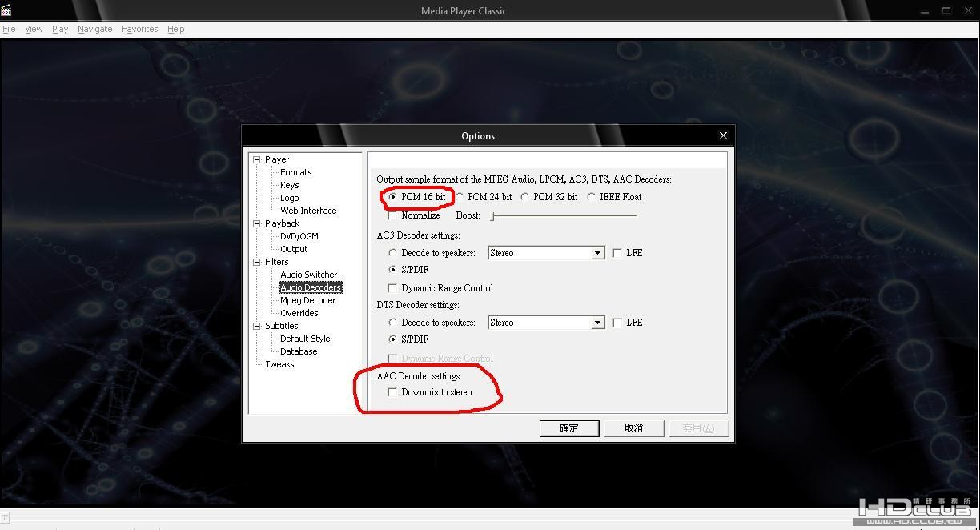Select Output in the options tree
This screenshot has width=980, height=530.
294,249
